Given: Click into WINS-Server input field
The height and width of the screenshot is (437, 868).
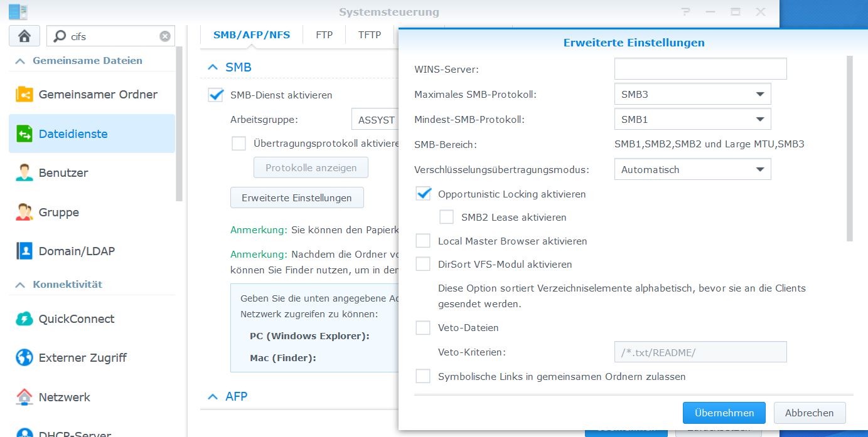Looking at the screenshot, I should 700,69.
